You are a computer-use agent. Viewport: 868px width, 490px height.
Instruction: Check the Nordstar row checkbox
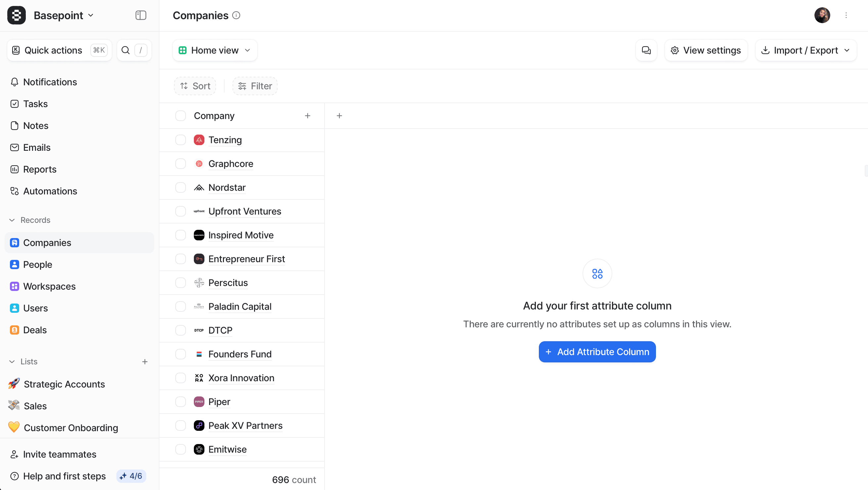coord(181,187)
